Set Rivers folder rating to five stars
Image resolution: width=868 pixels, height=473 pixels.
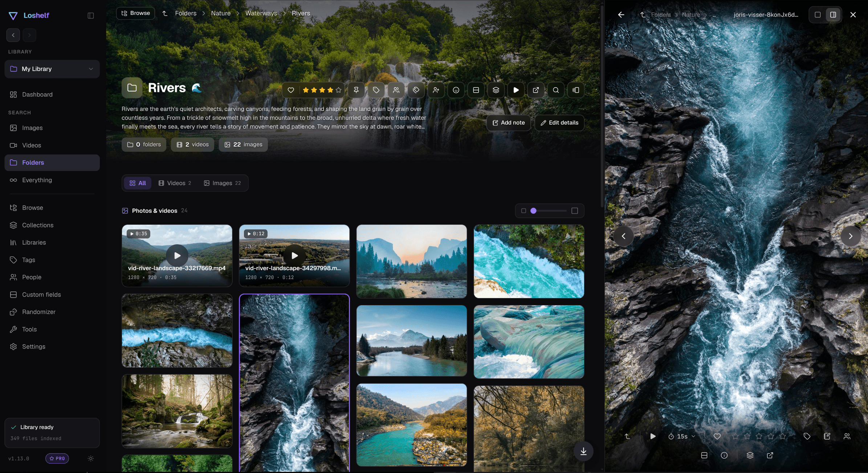pos(338,90)
